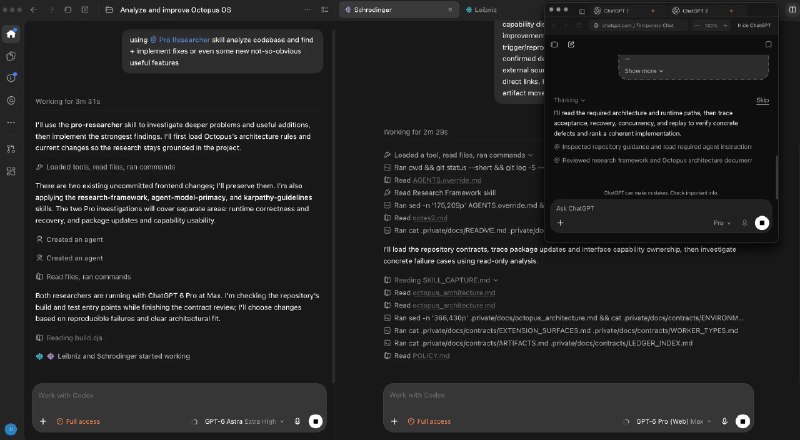This screenshot has width=800, height=440.
Task: Click the 'Read Research Framework skill' entry
Action: [x=440, y=193]
